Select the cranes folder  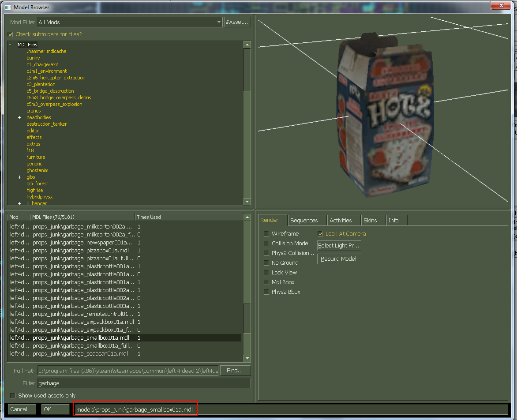34,111
